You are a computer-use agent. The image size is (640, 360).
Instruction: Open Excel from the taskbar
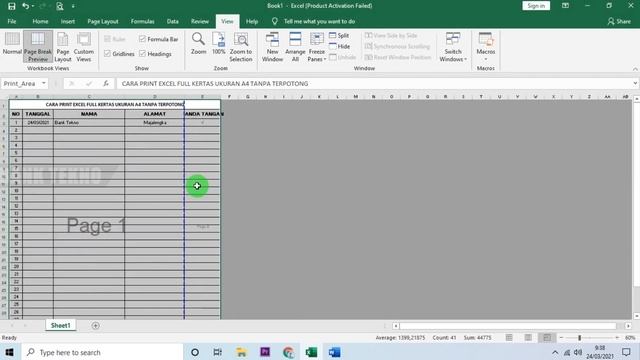pos(311,352)
